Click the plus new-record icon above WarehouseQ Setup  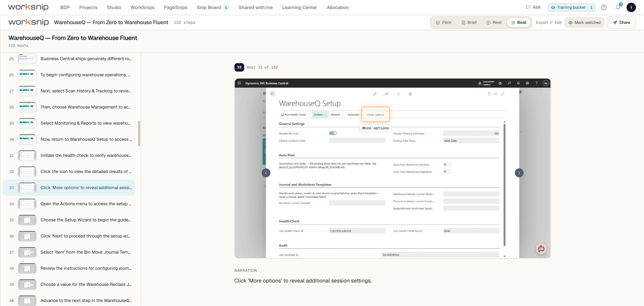(398, 94)
